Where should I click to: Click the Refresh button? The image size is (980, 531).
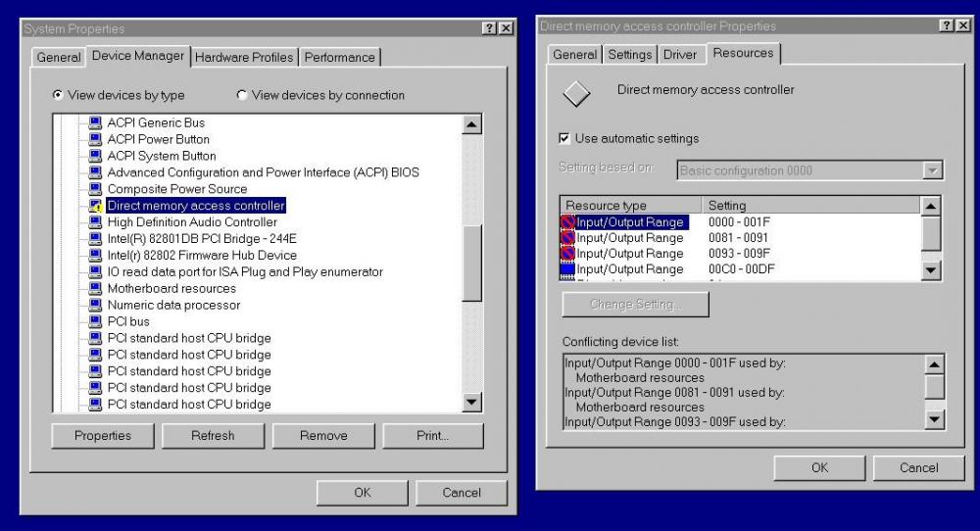[213, 436]
